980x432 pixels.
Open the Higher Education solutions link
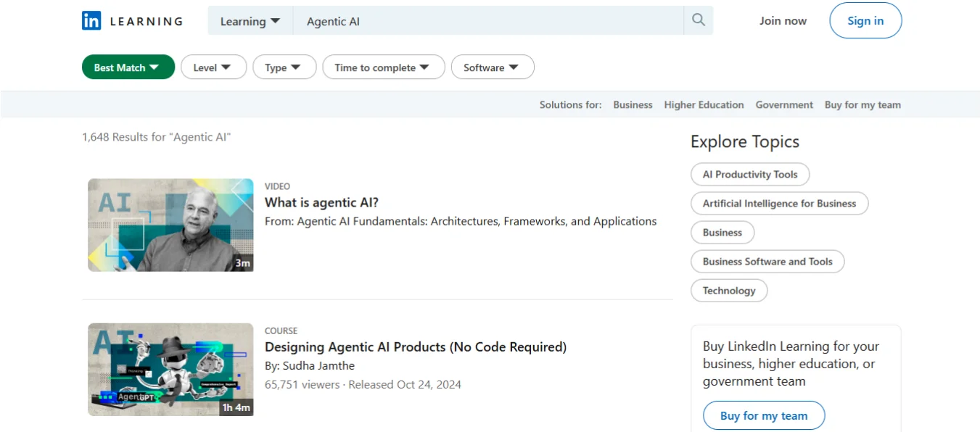point(704,104)
